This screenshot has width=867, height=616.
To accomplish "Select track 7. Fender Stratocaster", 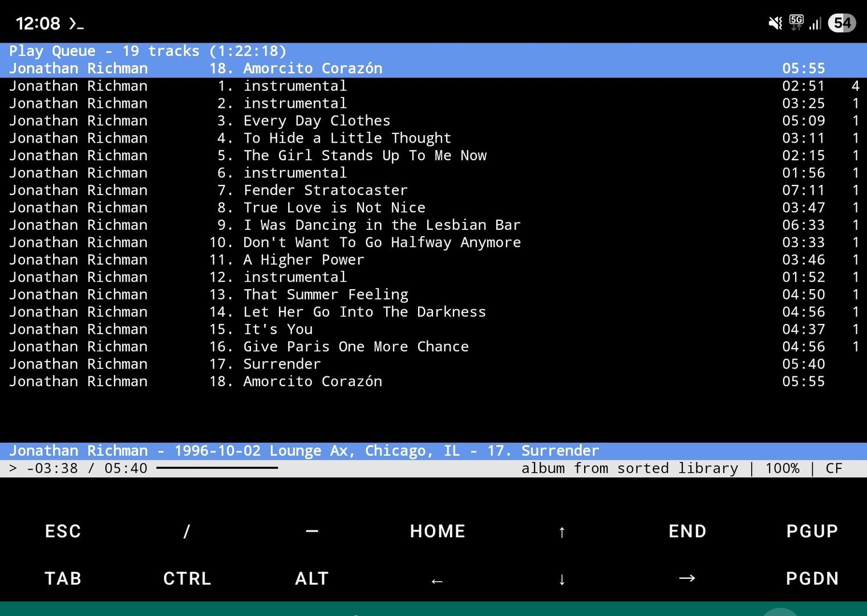I will pos(433,191).
